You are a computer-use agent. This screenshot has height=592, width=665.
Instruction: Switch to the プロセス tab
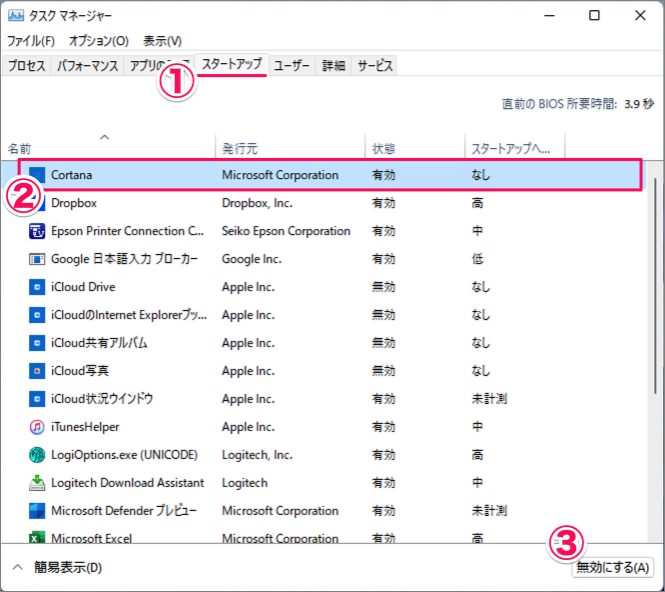tap(26, 66)
